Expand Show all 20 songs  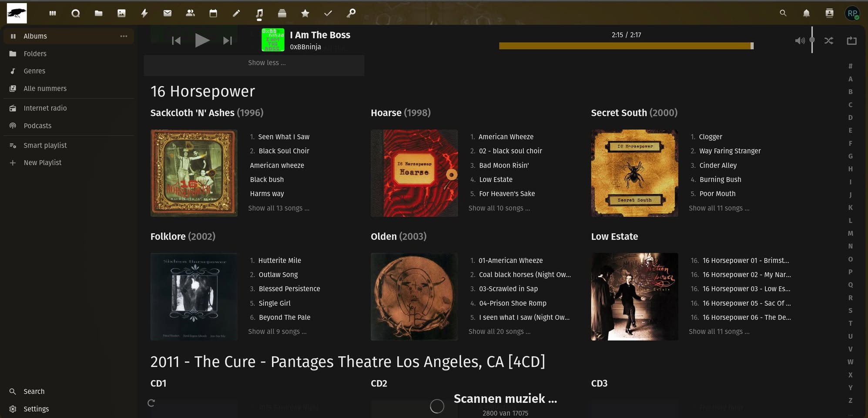[499, 331]
